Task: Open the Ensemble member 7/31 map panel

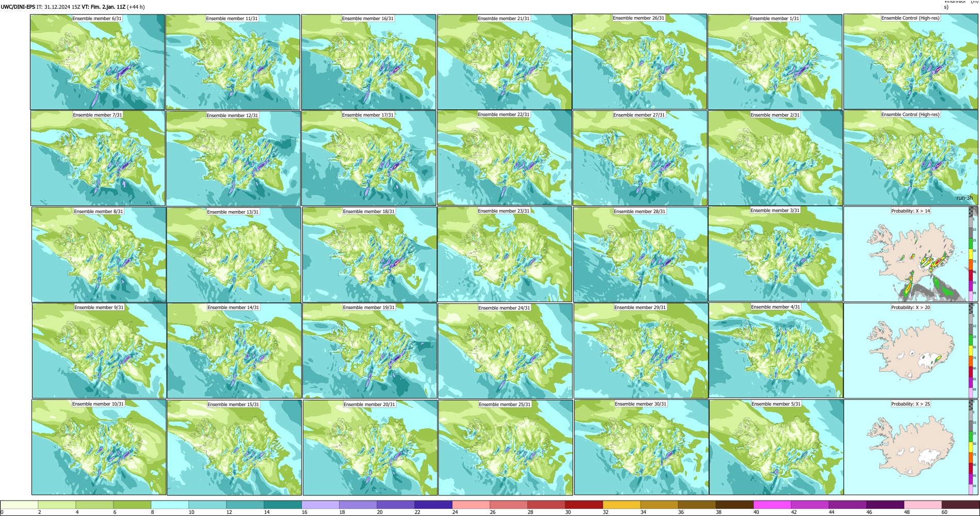Action: point(98,158)
